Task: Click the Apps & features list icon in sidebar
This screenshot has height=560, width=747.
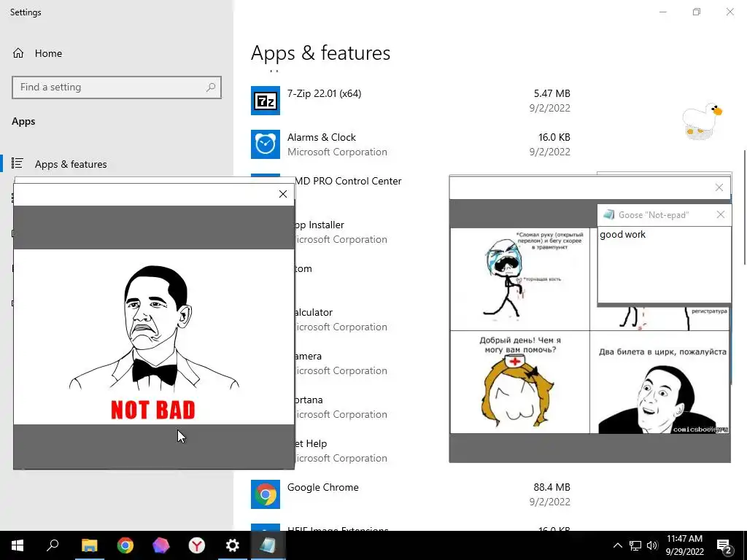Action: (18, 164)
